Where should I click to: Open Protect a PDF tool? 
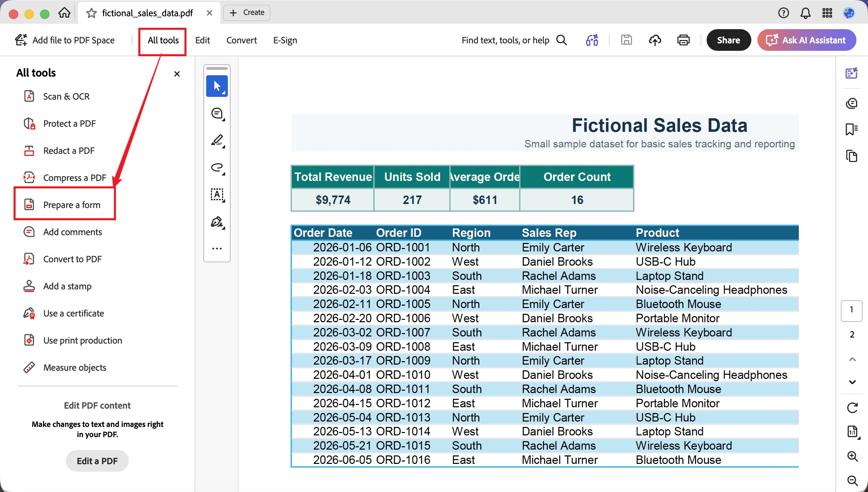(x=60, y=123)
